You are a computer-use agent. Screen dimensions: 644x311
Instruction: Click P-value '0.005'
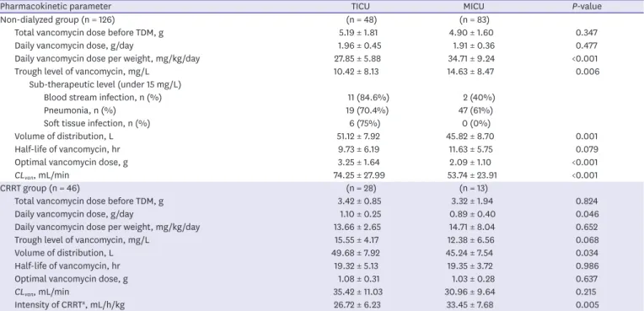tap(587, 304)
